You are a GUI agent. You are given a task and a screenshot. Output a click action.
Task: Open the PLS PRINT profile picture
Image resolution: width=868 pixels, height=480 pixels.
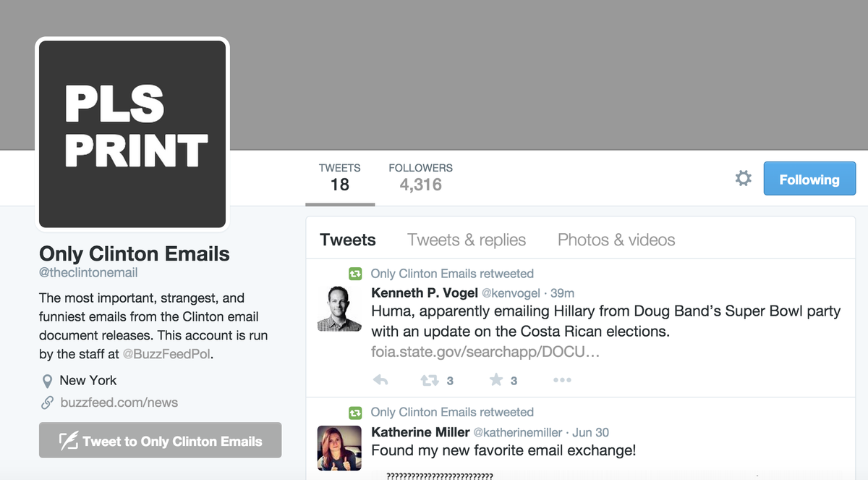pos(134,134)
